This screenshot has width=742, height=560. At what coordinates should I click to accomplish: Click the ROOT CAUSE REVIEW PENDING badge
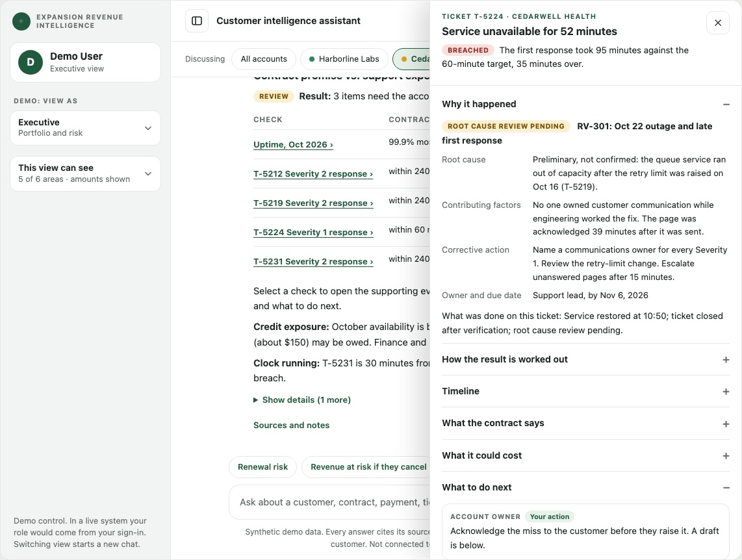506,126
